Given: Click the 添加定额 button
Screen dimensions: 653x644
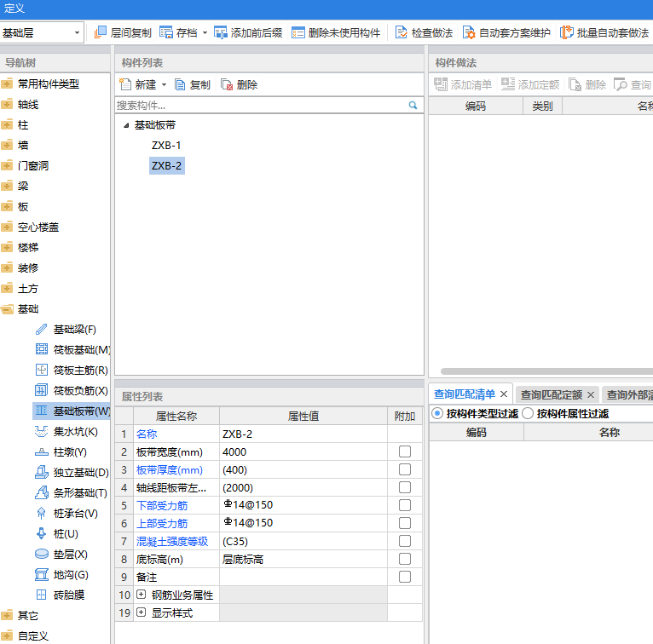Looking at the screenshot, I should pos(530,84).
